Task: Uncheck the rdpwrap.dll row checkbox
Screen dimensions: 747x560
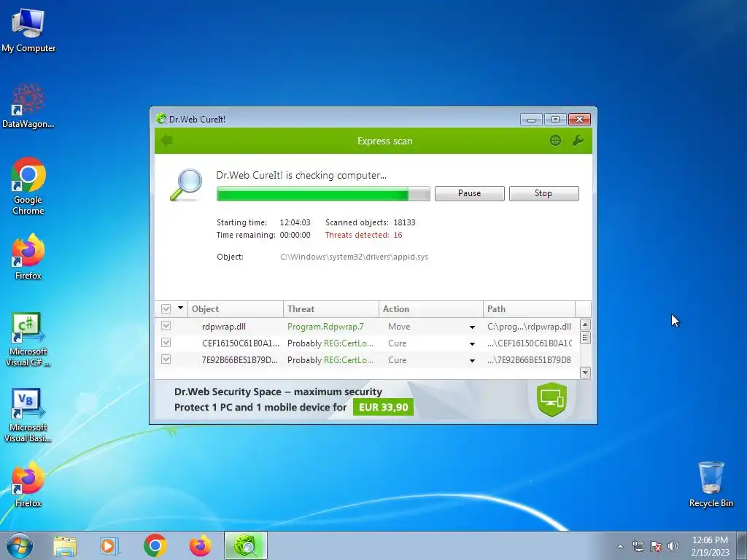Action: point(166,326)
